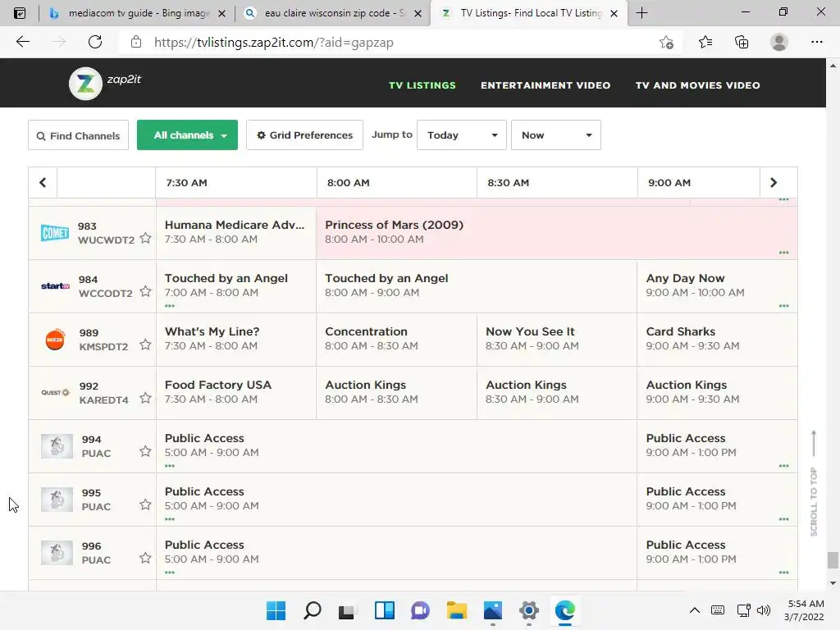The image size is (840, 630).
Task: Open Widgets from the taskbar
Action: click(385, 610)
